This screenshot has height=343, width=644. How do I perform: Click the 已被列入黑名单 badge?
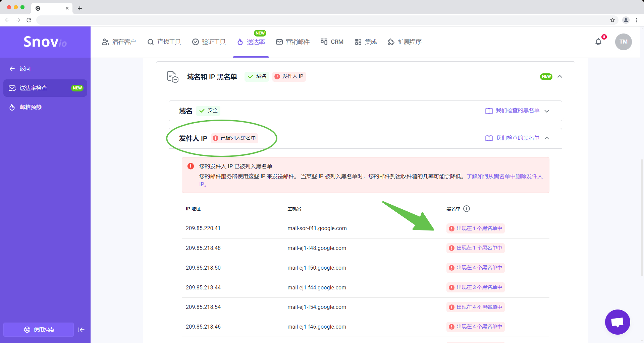pyautogui.click(x=234, y=138)
